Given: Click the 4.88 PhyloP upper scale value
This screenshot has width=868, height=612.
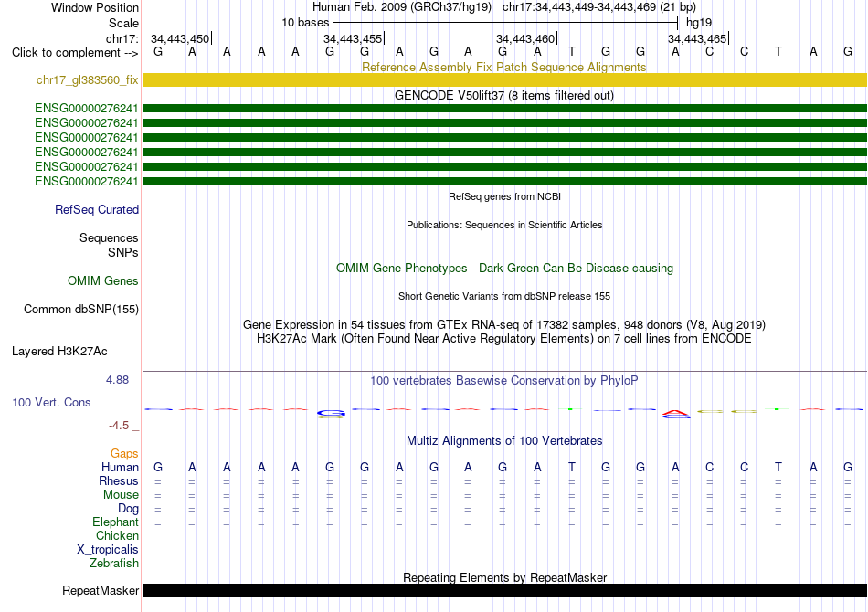Looking at the screenshot, I should (117, 380).
